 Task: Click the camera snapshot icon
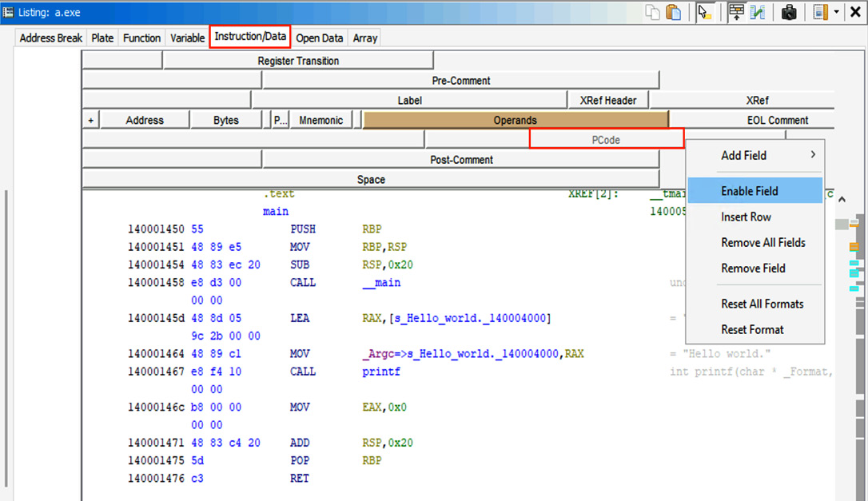pos(789,12)
